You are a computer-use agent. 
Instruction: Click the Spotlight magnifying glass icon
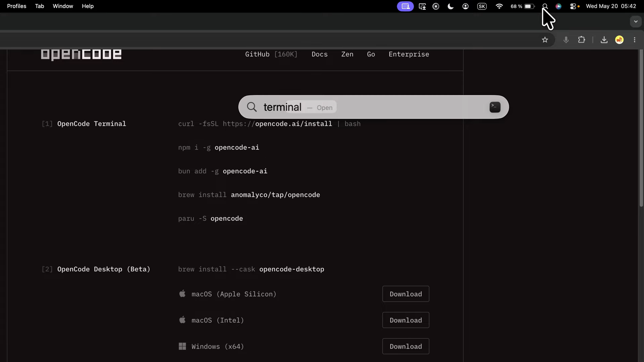(252, 107)
